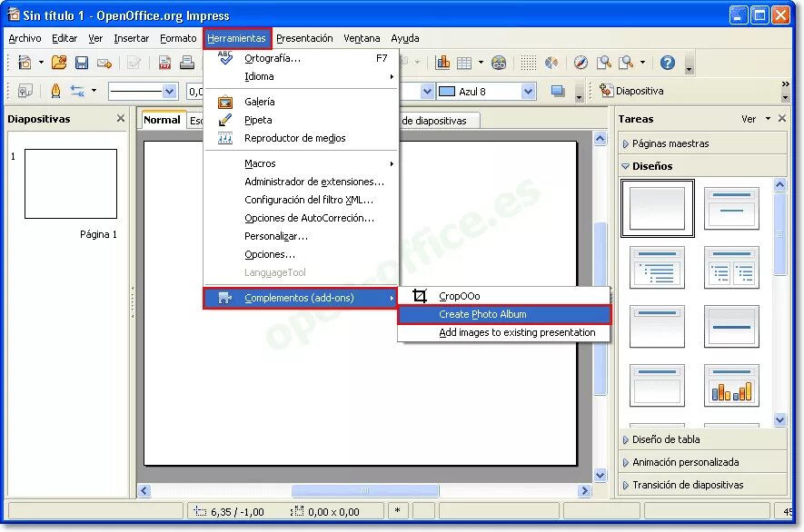
Task: Click the Export directly as PDF icon
Action: pos(164,62)
